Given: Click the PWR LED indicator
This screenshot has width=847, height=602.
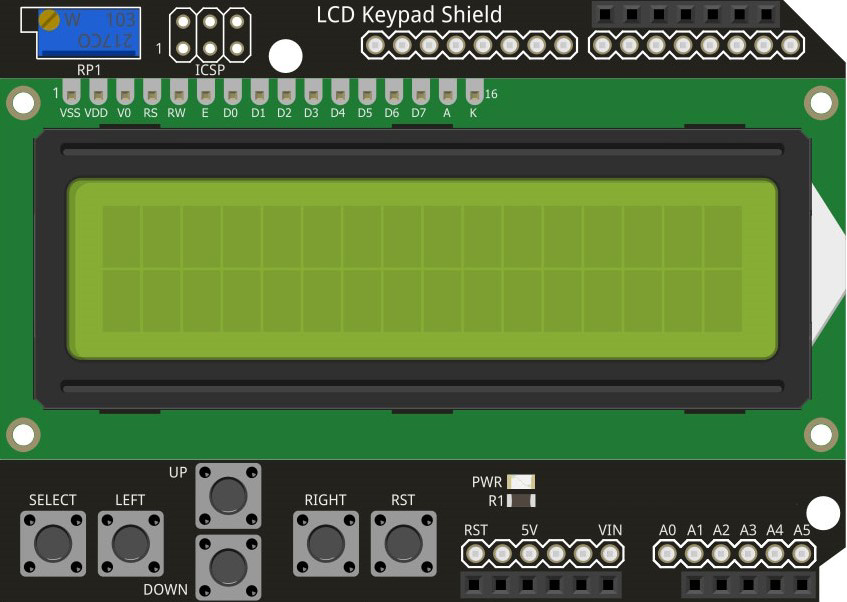Looking at the screenshot, I should coord(521,482).
